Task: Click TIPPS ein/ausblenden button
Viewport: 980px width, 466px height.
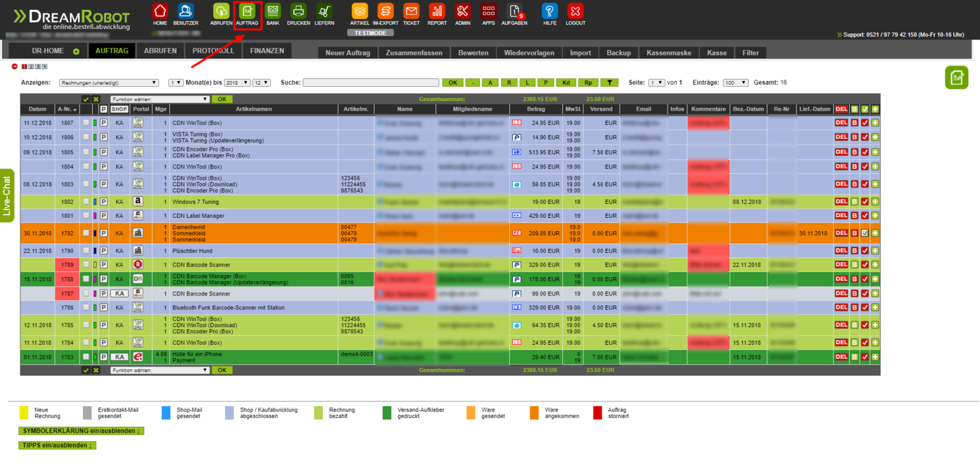Action: click(x=57, y=446)
